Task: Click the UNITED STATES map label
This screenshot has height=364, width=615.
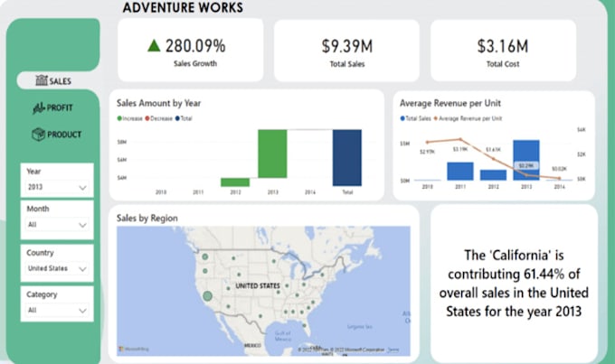Action: click(258, 285)
